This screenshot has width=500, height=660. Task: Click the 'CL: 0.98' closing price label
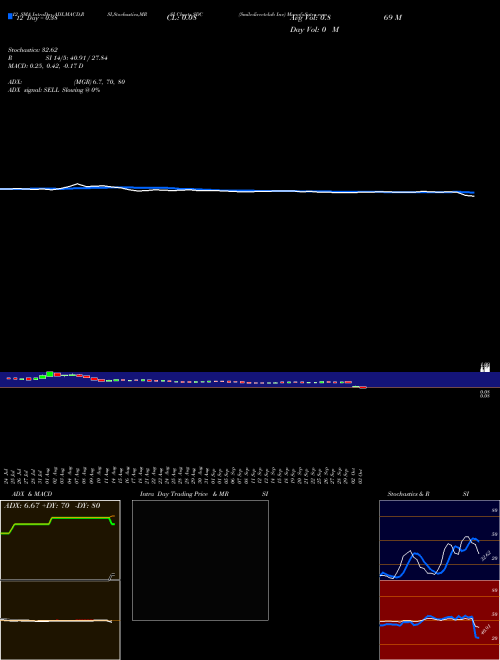(x=181, y=18)
